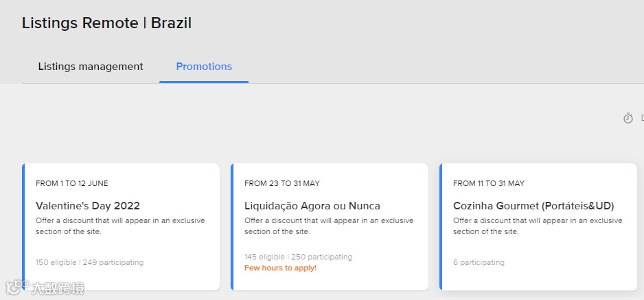The image size is (644, 300).
Task: Switch to the Listings management tab
Action: pyautogui.click(x=91, y=67)
